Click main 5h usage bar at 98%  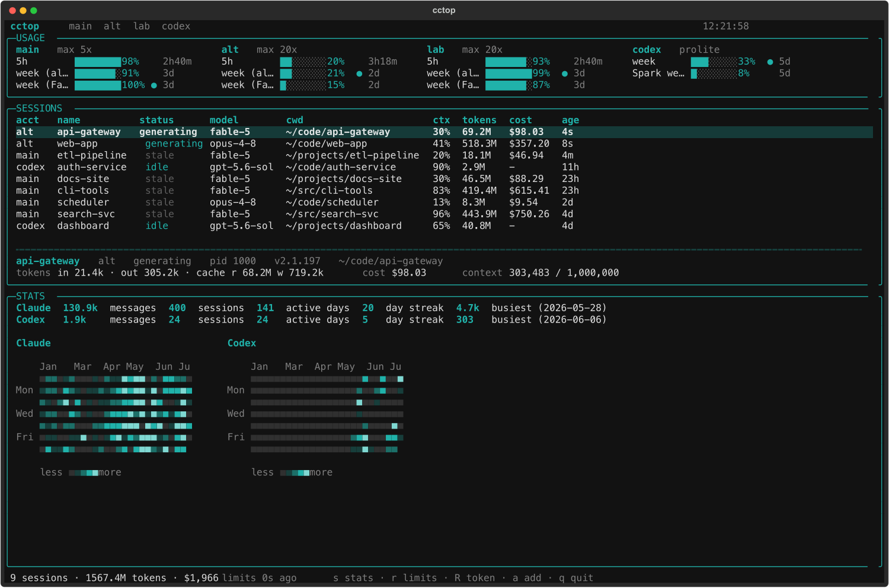coord(98,62)
